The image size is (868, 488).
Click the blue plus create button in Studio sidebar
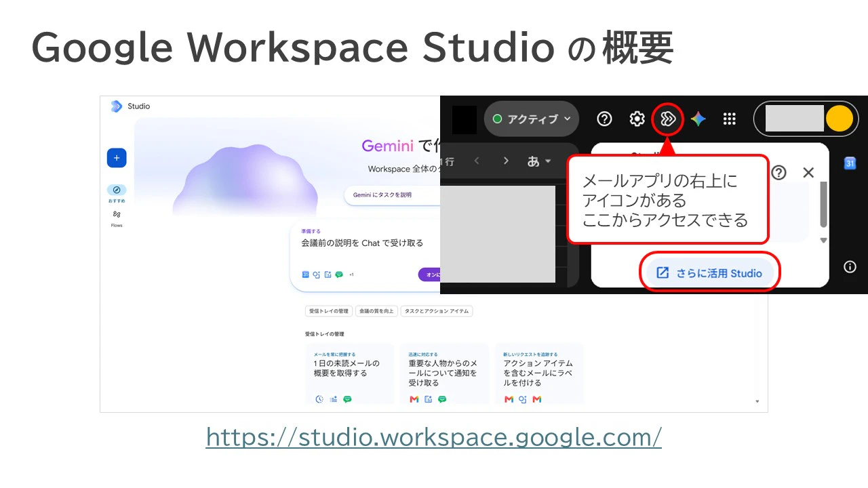(117, 158)
